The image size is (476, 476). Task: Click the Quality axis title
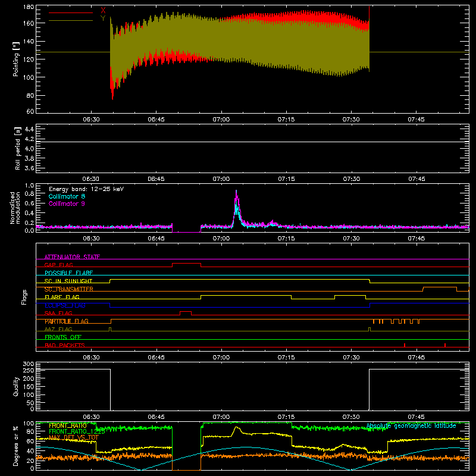[16, 386]
